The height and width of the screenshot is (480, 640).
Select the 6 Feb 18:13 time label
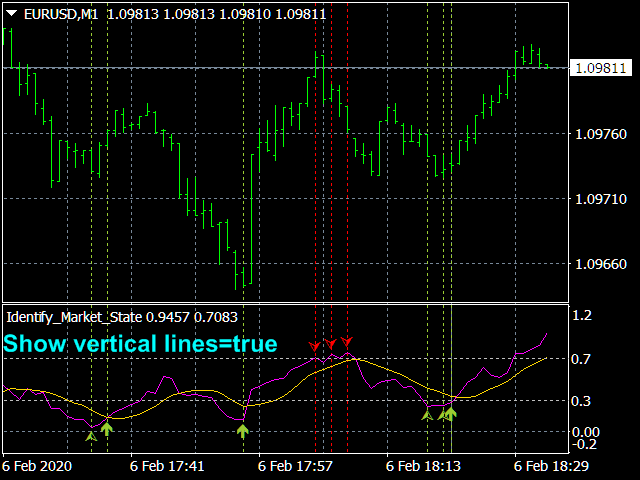point(423,466)
